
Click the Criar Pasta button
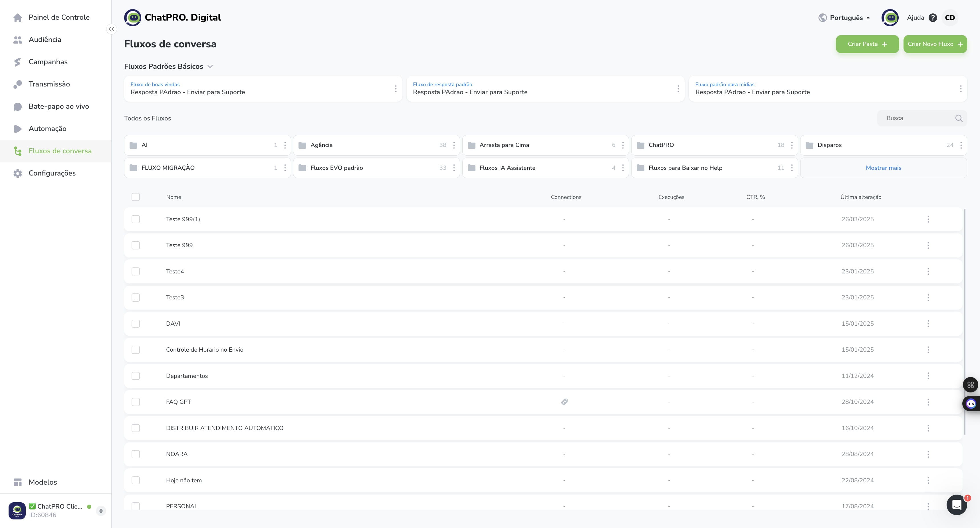867,44
